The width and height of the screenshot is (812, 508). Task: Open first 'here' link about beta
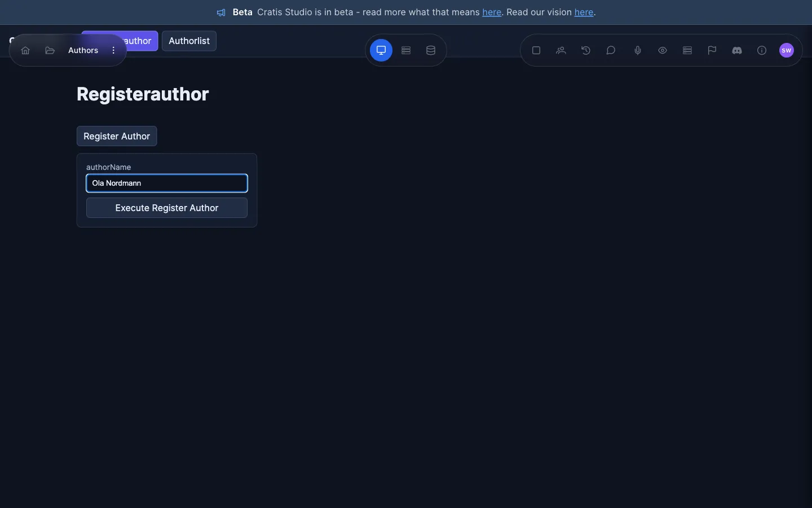tap(492, 12)
